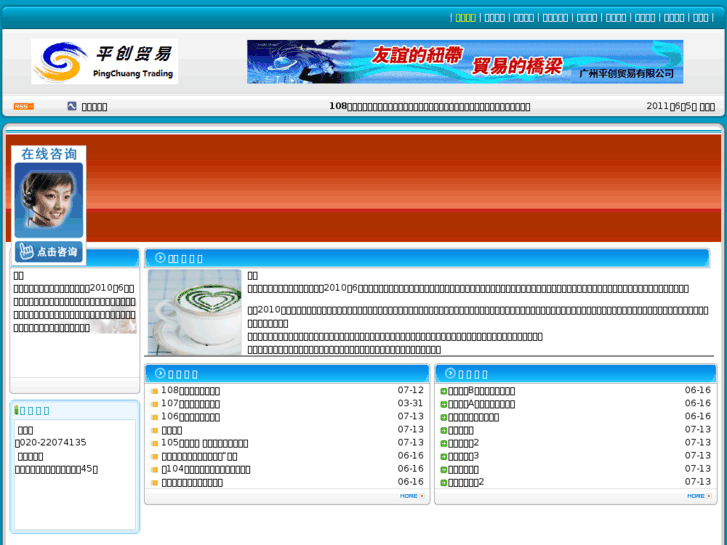Screen dimensions: 727x545
Task: Click orange bullet icon beside the 105 item
Action: coord(155,444)
